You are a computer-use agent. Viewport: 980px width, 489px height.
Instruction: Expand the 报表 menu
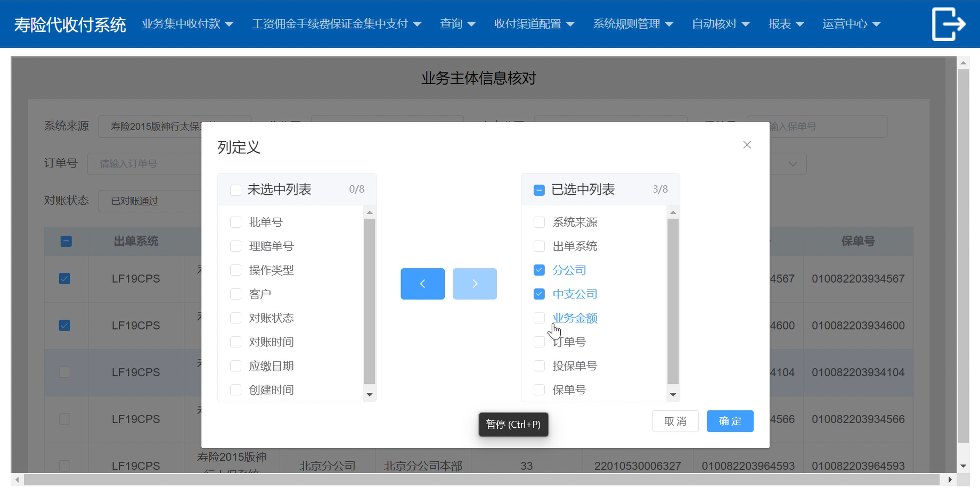click(786, 24)
